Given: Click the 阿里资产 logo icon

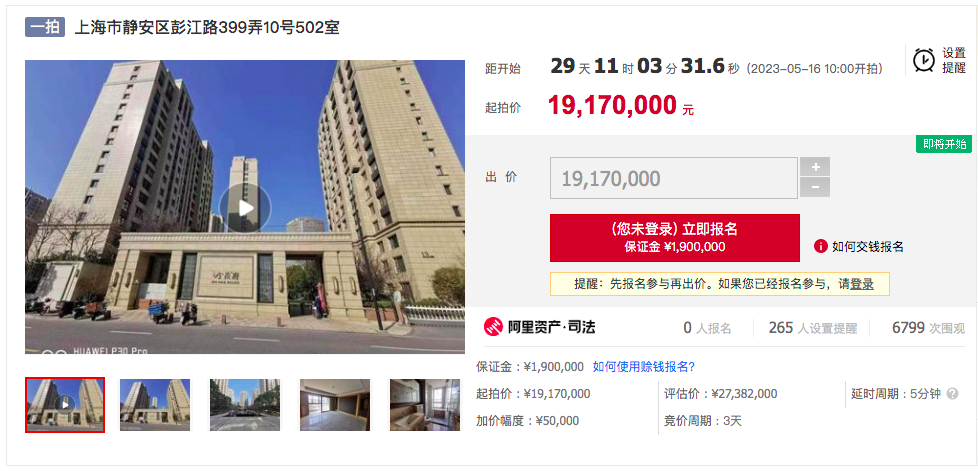Looking at the screenshot, I should tap(493, 328).
